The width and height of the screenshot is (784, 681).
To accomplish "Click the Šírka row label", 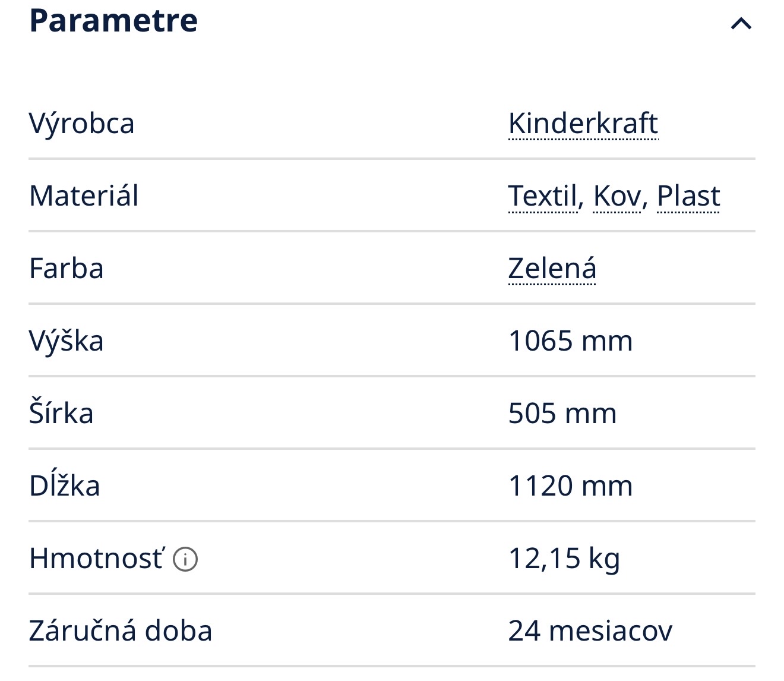I will coord(61,414).
